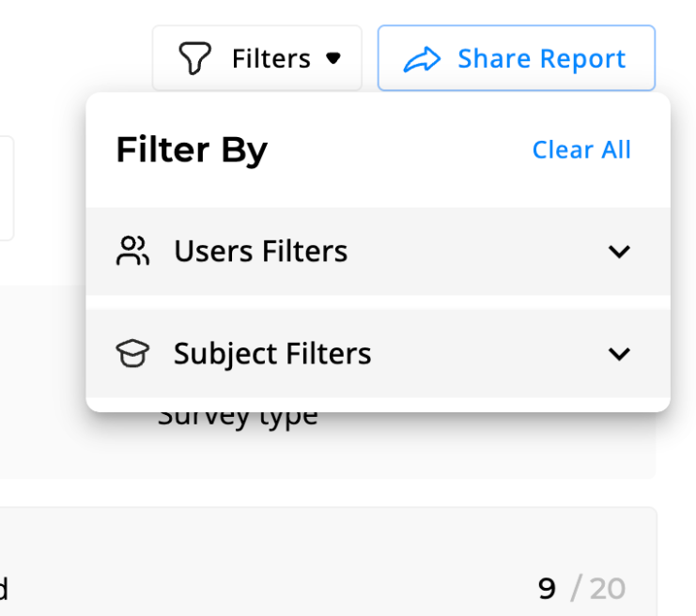Click the empty space below Subject Filters row

[x=376, y=404]
